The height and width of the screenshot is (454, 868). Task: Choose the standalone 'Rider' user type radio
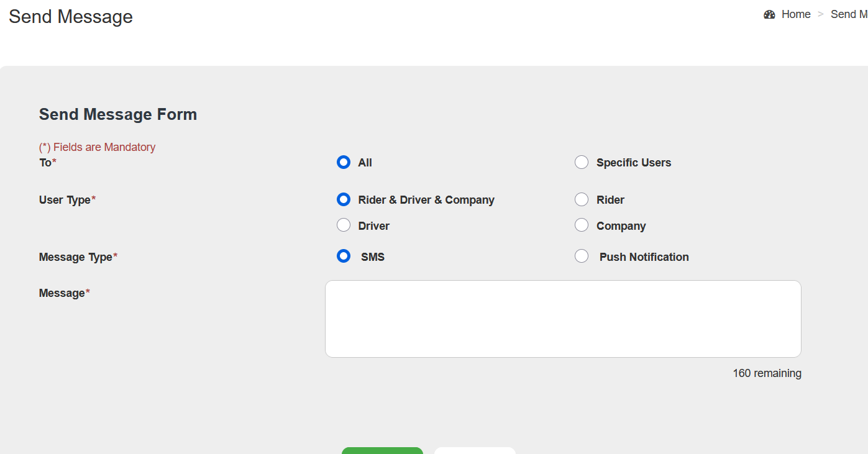pos(582,199)
